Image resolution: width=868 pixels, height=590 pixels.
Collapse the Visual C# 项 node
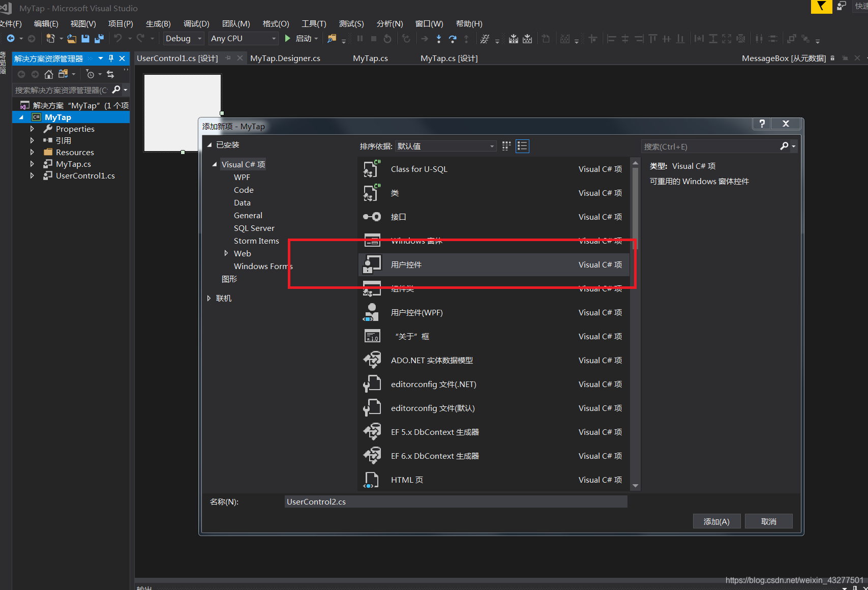tap(215, 164)
